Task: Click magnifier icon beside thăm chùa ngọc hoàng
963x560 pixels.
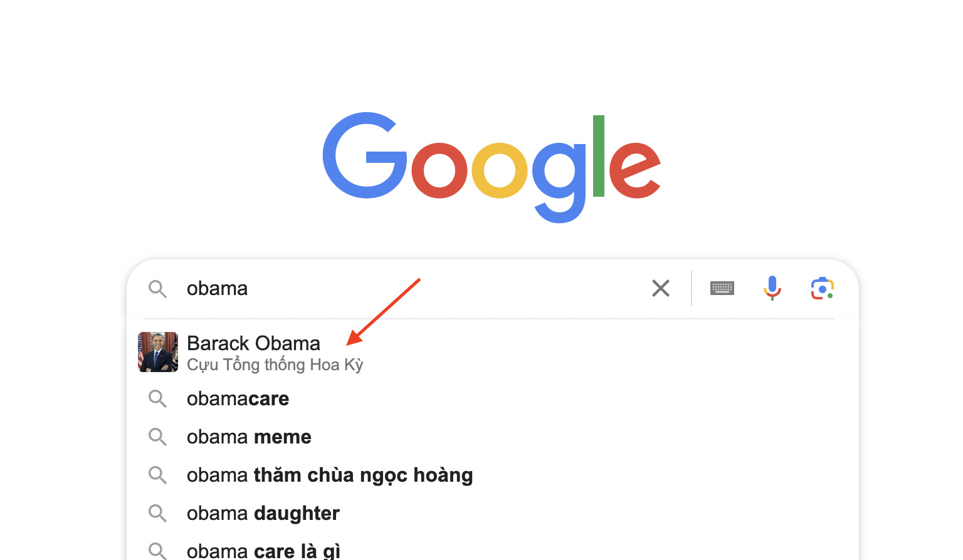Action: [157, 475]
